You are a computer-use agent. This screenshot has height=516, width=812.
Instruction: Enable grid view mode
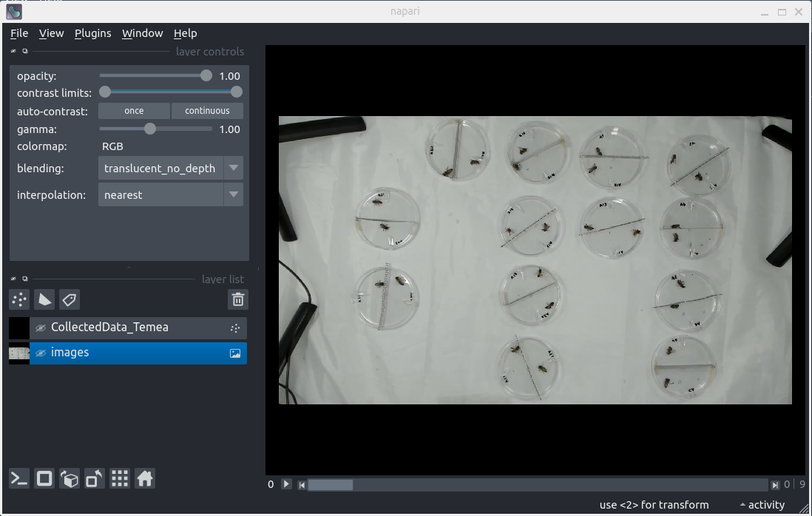tap(120, 479)
